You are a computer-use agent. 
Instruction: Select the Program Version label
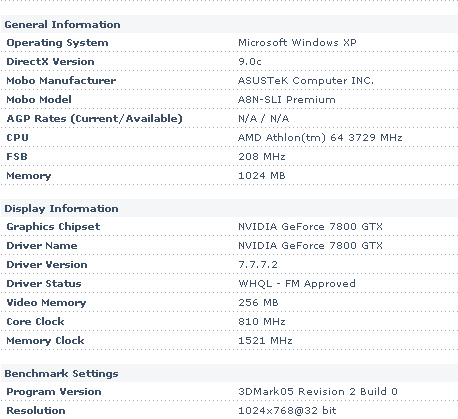click(x=54, y=392)
